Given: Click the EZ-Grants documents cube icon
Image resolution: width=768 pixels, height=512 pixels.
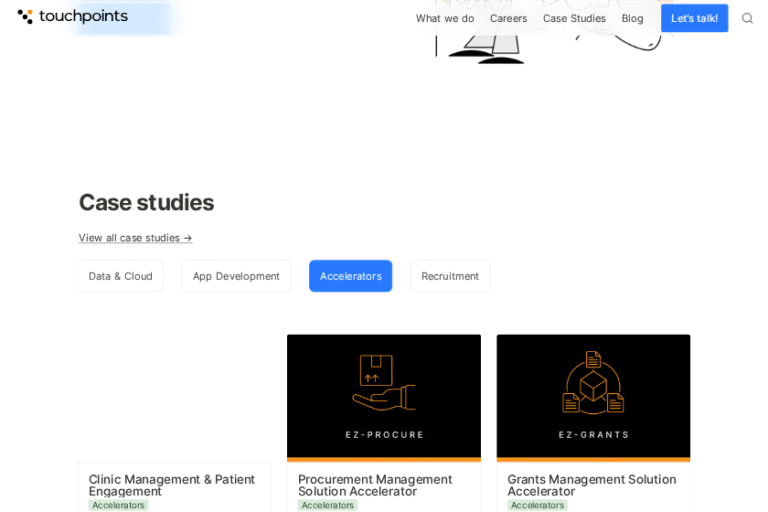Looking at the screenshot, I should point(593,383).
